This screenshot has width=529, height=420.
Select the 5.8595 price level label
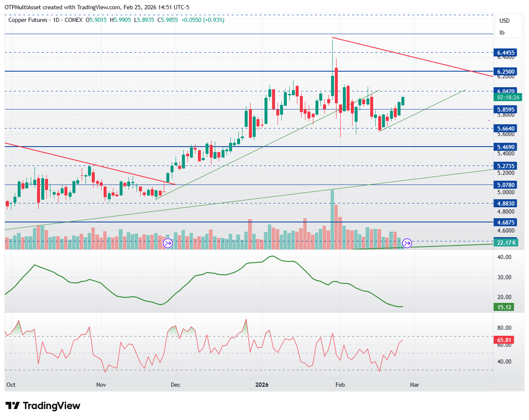pyautogui.click(x=506, y=110)
